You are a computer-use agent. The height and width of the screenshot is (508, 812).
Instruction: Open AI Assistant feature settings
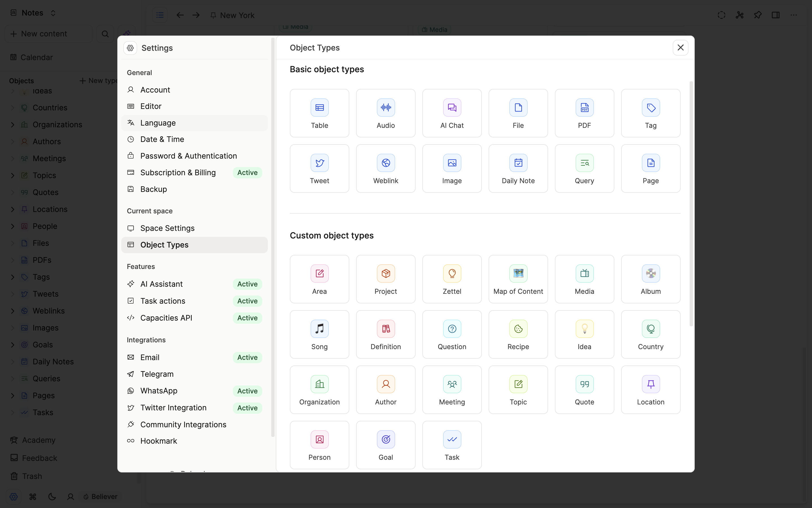pyautogui.click(x=194, y=284)
